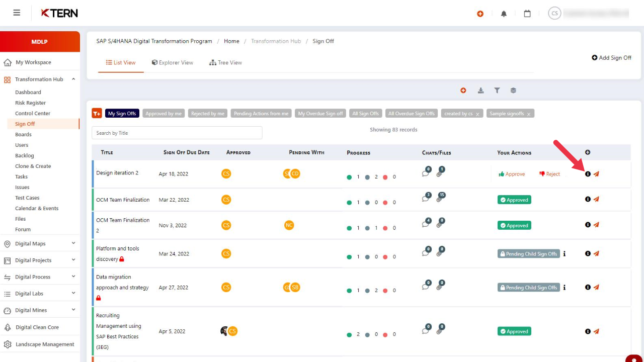Open info icon on the Nov 3, 2022 row
This screenshot has width=644, height=362.
[588, 225]
